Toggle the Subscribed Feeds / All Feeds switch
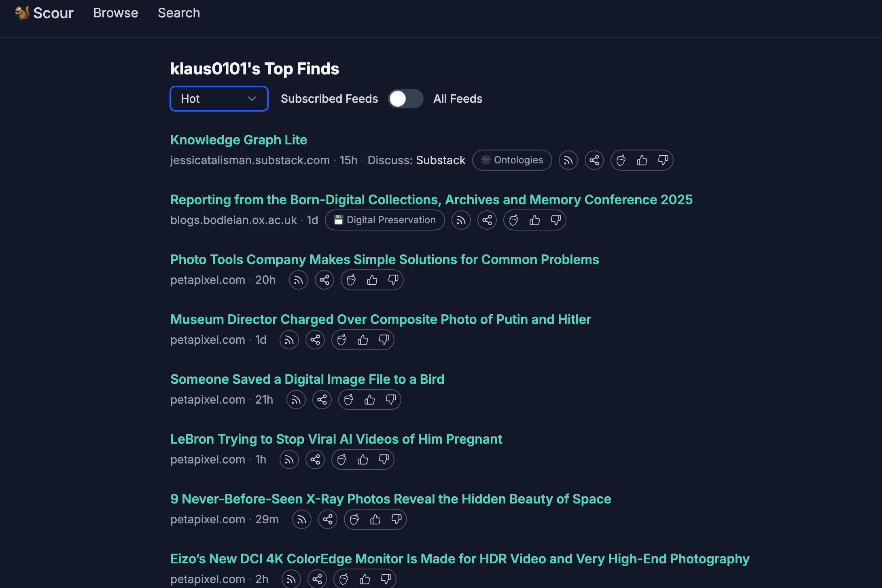This screenshot has height=588, width=882. (405, 99)
